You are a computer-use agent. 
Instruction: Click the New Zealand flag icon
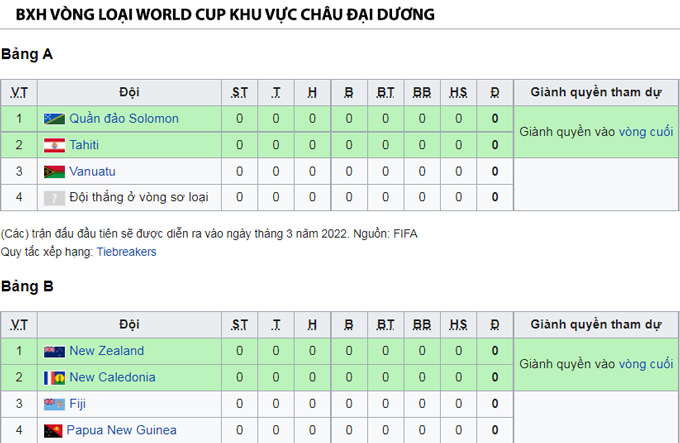(x=54, y=351)
